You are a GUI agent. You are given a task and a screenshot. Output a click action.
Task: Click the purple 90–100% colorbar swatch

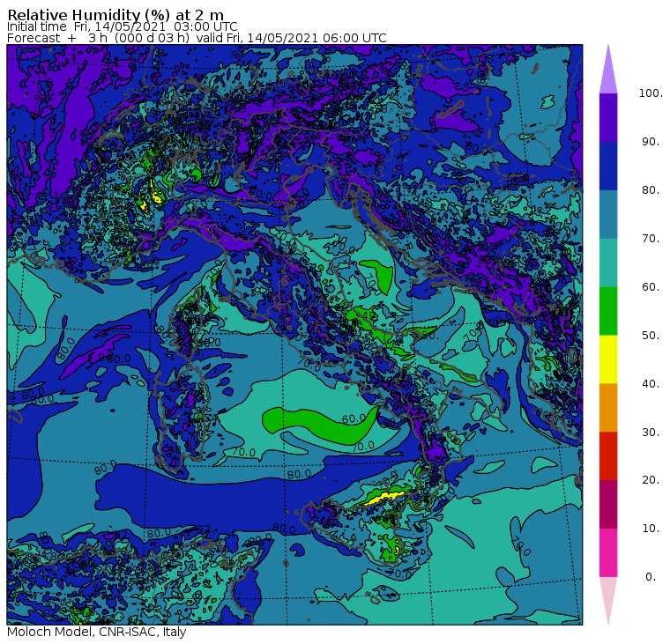[x=608, y=117]
